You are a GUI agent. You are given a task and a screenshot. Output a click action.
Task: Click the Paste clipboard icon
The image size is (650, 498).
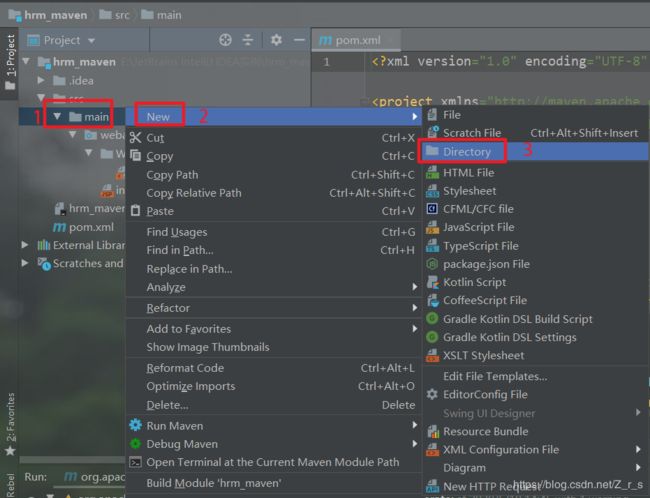(x=136, y=211)
